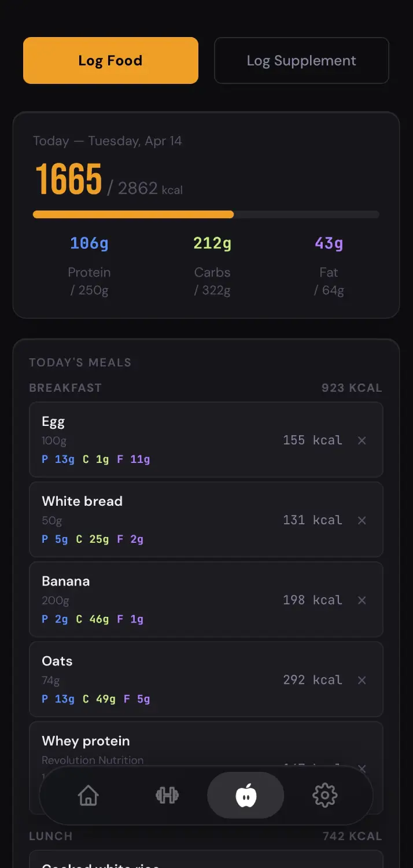Select the Banana meal card
The image size is (413, 868).
[174, 599]
